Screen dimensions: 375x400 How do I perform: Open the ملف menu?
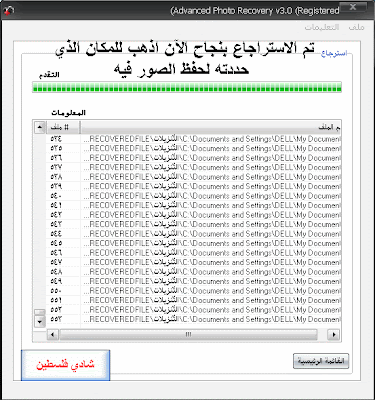pos(356,27)
